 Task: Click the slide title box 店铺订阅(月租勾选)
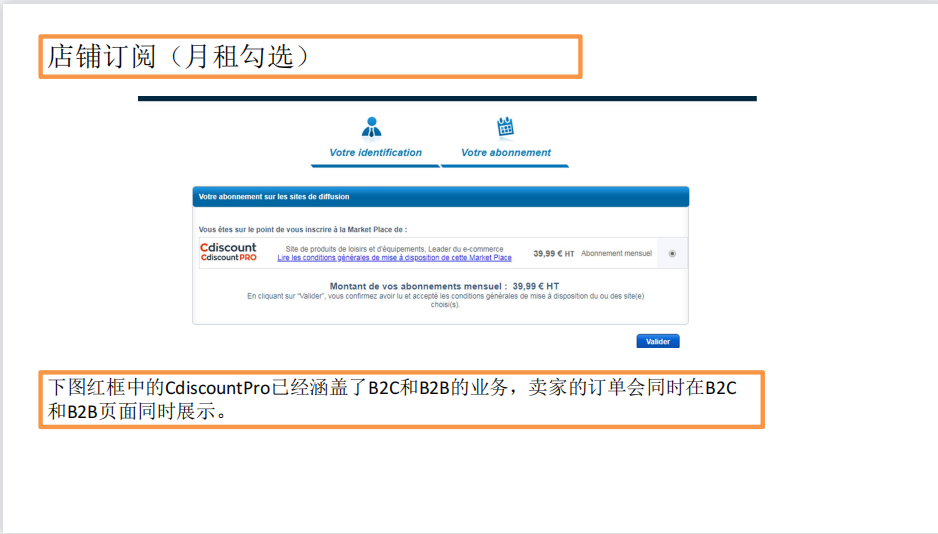point(310,57)
